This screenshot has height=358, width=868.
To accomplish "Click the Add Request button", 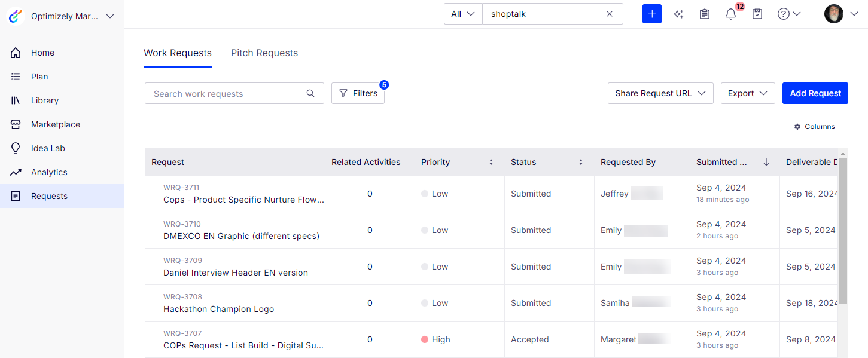I will point(815,93).
